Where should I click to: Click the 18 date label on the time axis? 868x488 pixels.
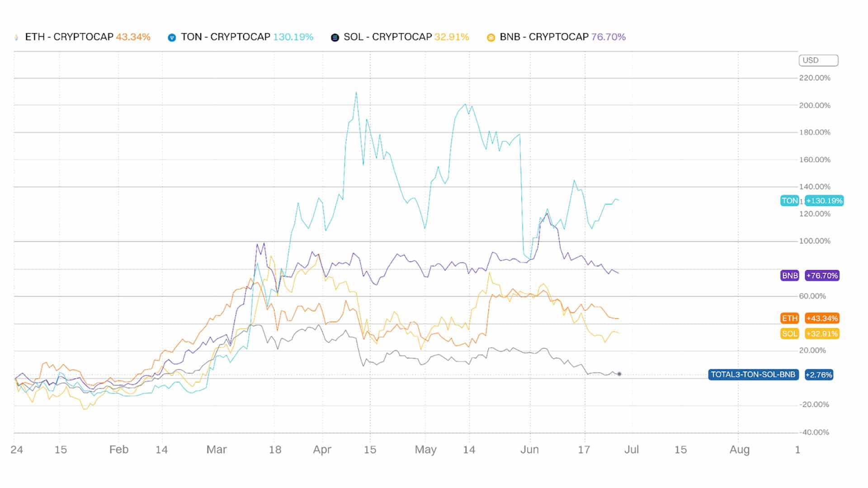[275, 450]
